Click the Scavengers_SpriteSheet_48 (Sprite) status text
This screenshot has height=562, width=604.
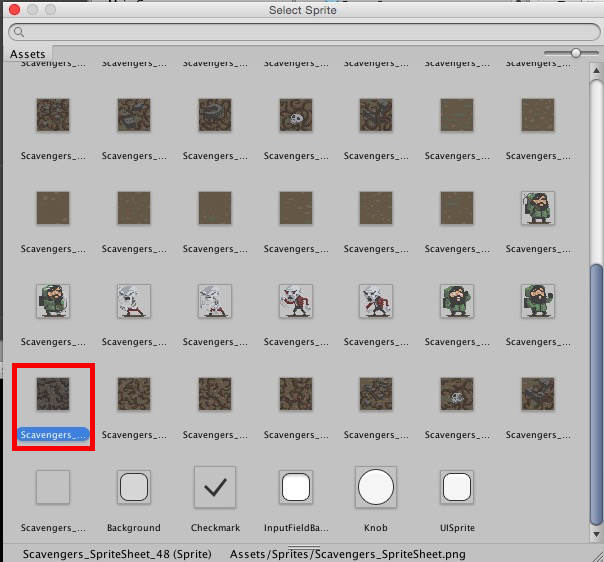pyautogui.click(x=117, y=554)
